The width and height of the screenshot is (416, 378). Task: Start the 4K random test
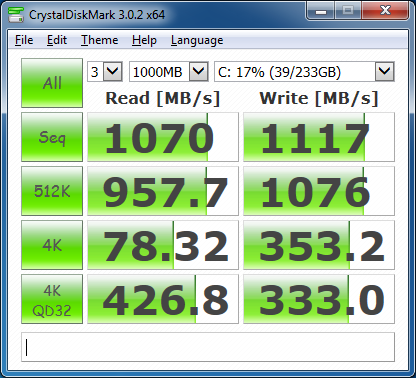tap(52, 245)
